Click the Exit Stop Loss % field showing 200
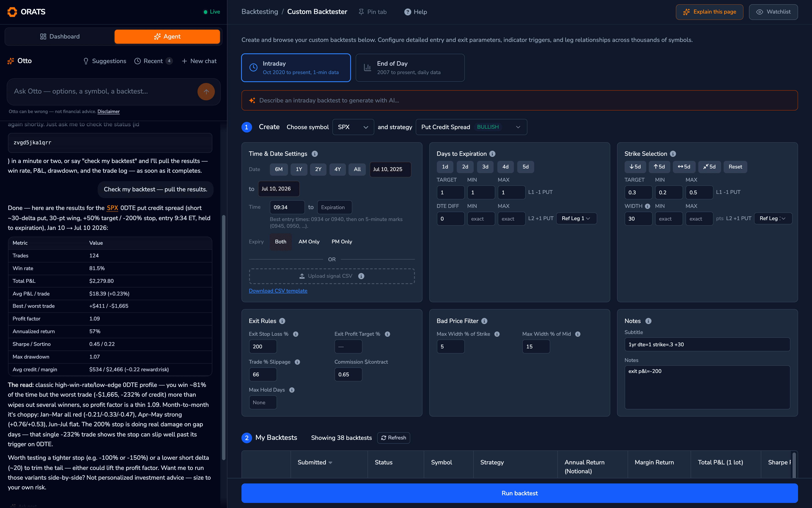 263,346
